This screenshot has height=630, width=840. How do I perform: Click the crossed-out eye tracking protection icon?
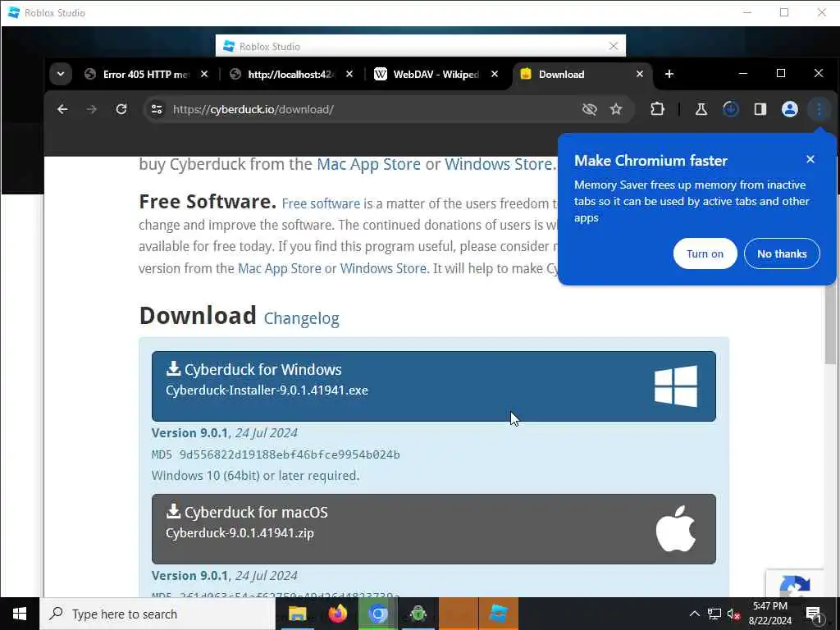589,109
